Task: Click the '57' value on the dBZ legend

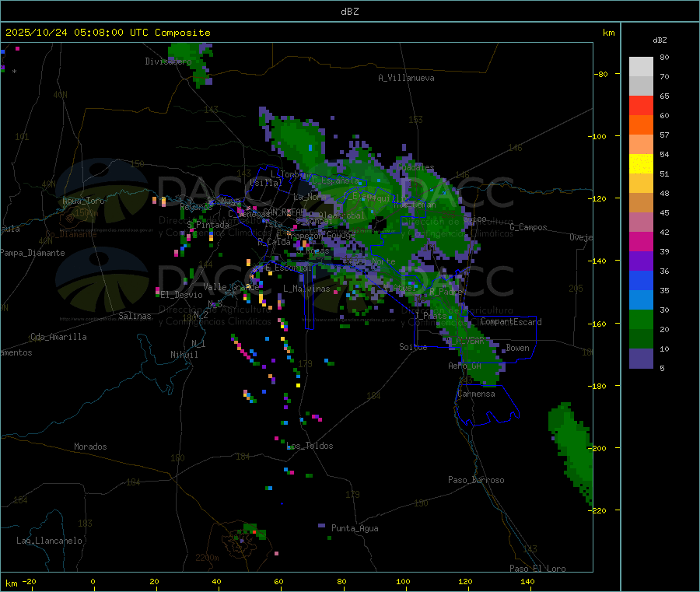Action: coord(664,135)
